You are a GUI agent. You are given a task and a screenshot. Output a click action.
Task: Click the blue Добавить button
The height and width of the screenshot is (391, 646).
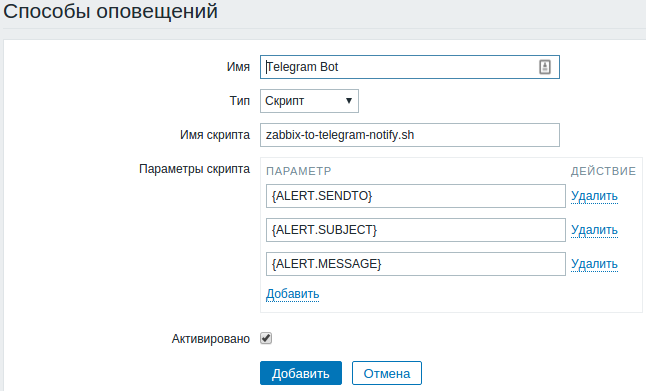tap(301, 373)
